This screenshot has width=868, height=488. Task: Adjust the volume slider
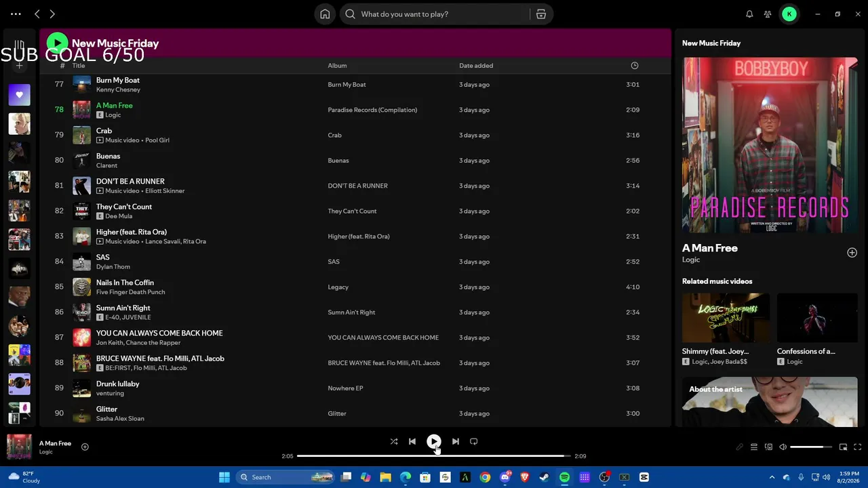tap(811, 447)
